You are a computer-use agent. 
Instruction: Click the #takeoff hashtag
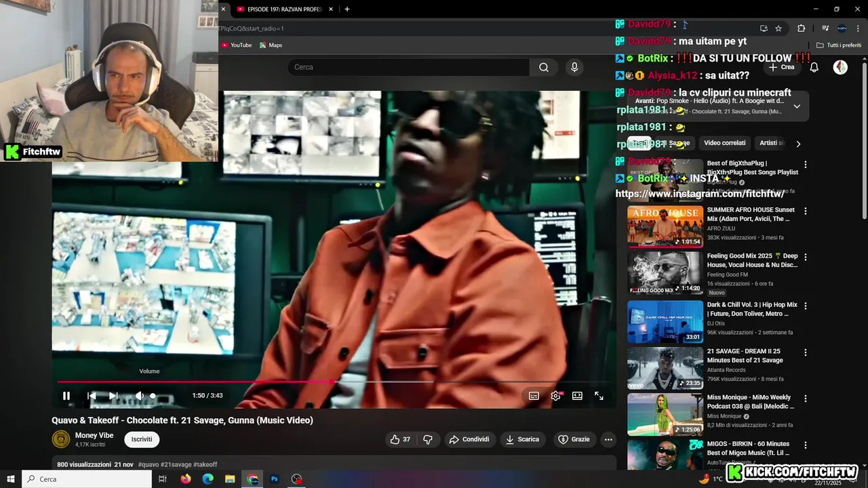[205, 464]
